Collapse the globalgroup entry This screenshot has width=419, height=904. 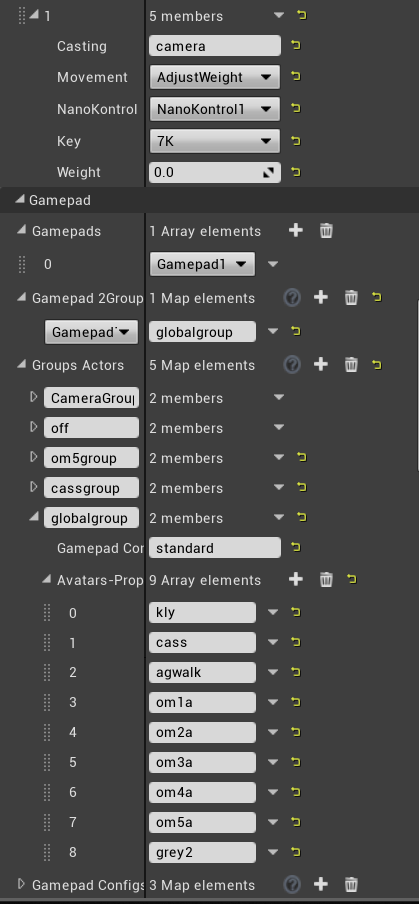click(x=34, y=517)
